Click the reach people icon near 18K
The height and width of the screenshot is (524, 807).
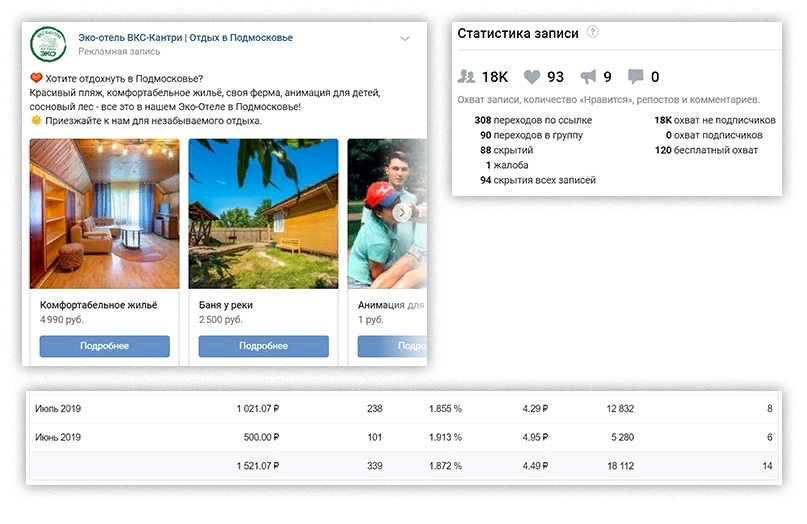tap(466, 77)
